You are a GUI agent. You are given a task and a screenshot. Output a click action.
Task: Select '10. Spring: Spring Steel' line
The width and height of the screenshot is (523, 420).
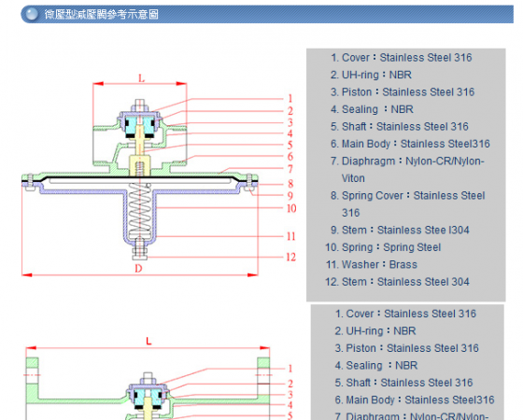pos(383,247)
